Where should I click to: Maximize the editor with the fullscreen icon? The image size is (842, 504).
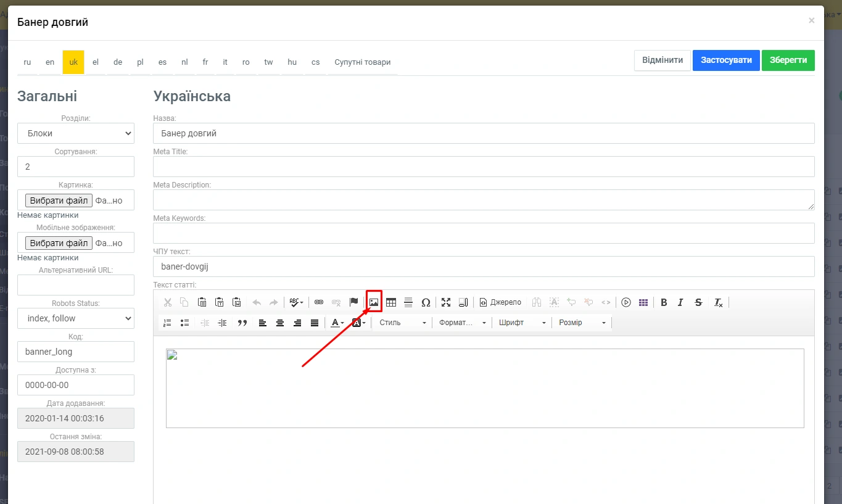[446, 302]
